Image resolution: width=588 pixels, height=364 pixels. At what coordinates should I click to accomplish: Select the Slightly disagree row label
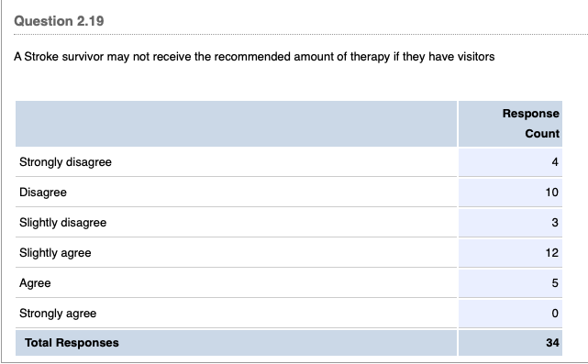[x=62, y=223]
